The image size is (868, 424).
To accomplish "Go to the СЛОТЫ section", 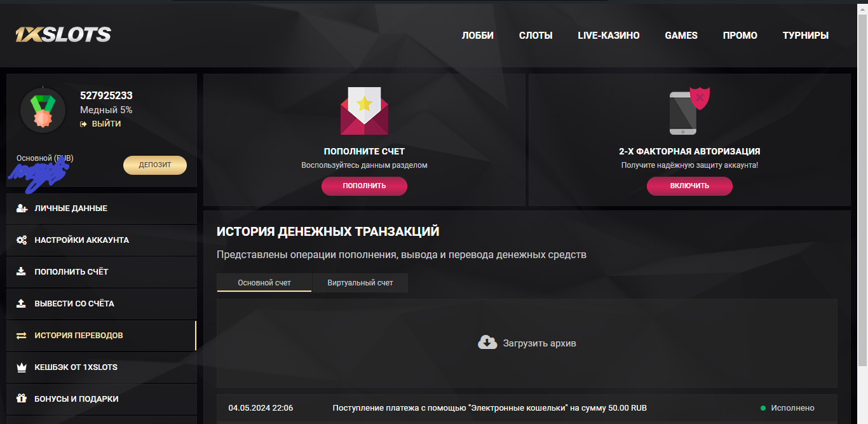I will (536, 36).
